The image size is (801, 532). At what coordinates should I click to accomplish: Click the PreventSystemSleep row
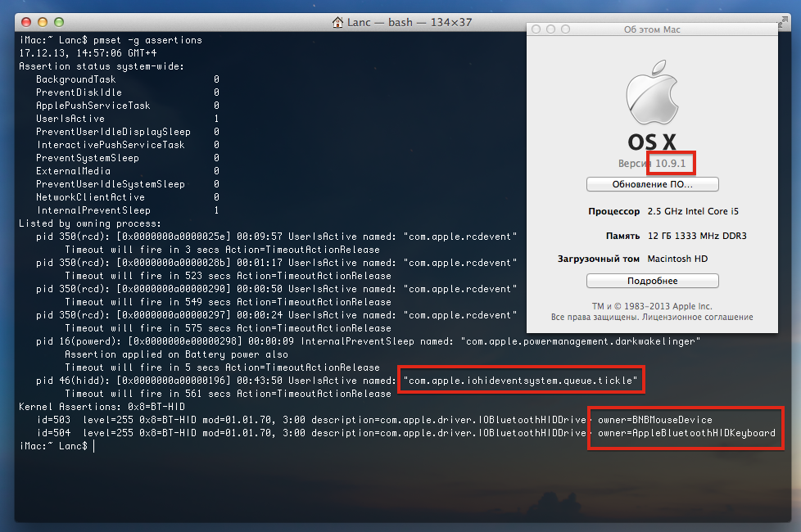tap(127, 158)
